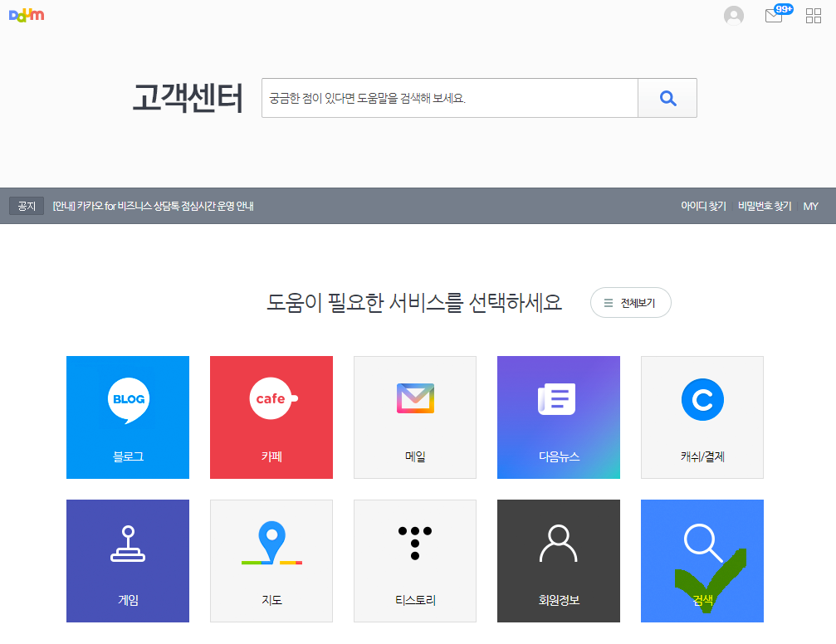
Task: Open the 메일 service tile
Action: pos(415,417)
